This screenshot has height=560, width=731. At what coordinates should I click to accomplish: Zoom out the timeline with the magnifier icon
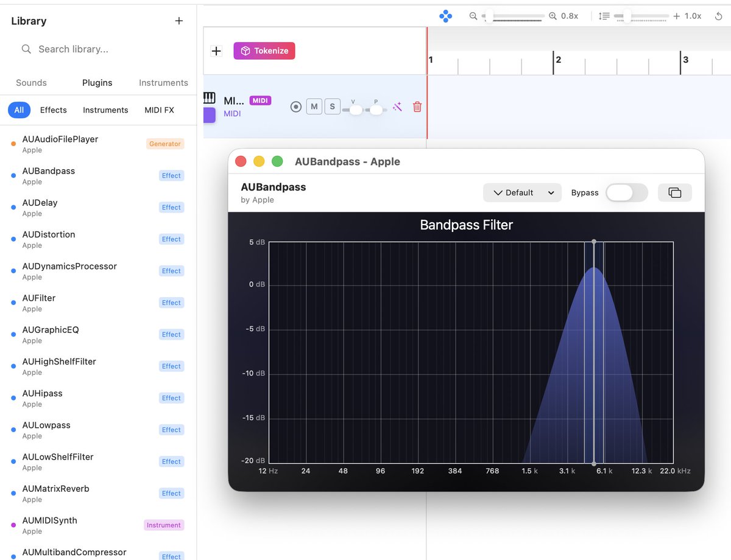473,16
